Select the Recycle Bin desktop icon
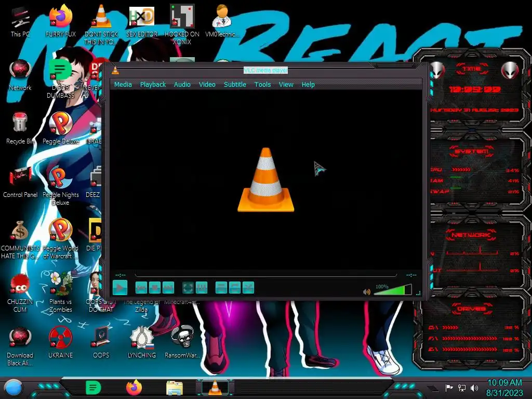This screenshot has height=399, width=532. click(20, 128)
